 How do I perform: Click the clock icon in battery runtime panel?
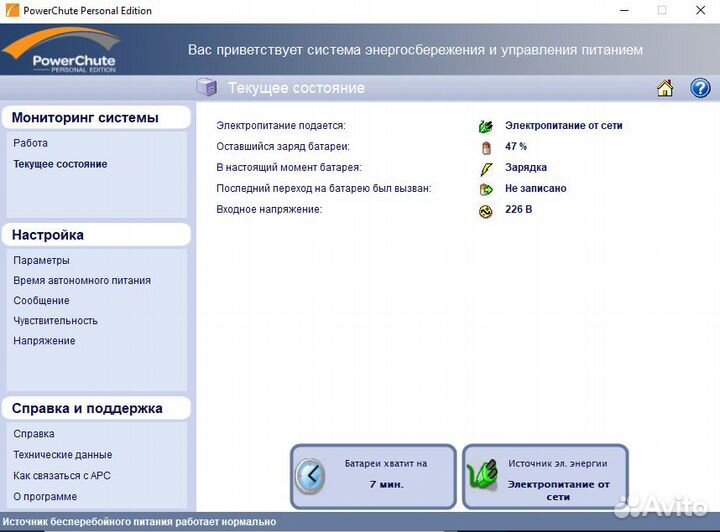(x=310, y=476)
